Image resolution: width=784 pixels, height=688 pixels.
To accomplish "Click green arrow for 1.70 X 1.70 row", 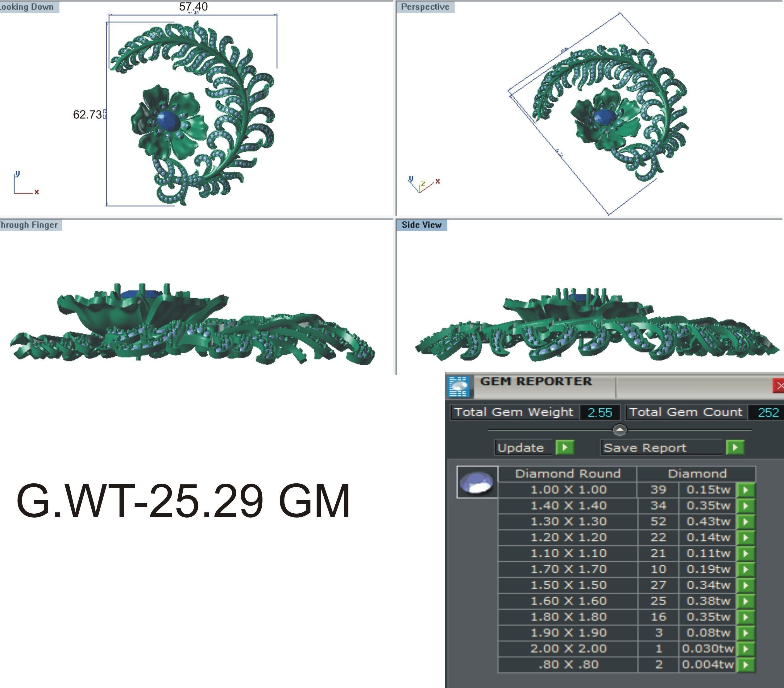I will pos(746,569).
